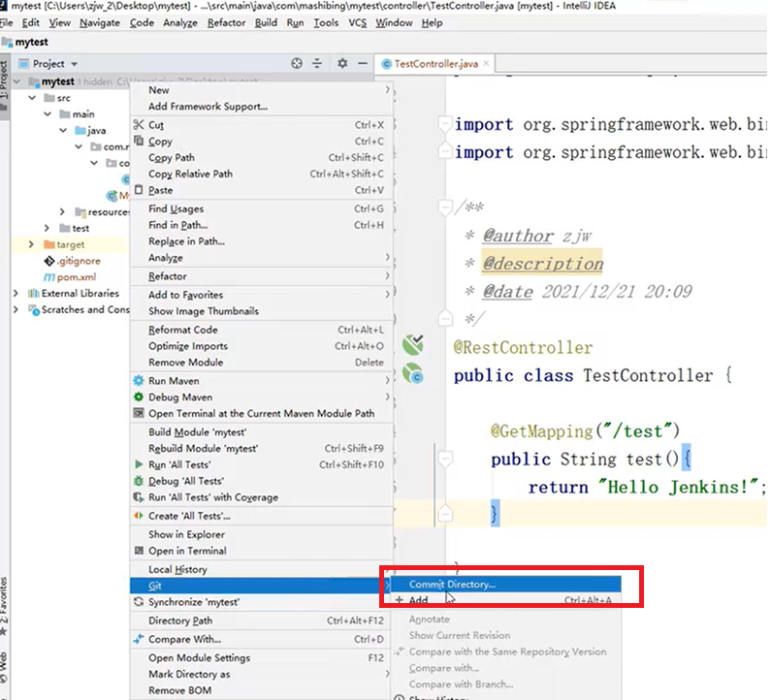Click the Open in Terminal icon

click(x=139, y=551)
